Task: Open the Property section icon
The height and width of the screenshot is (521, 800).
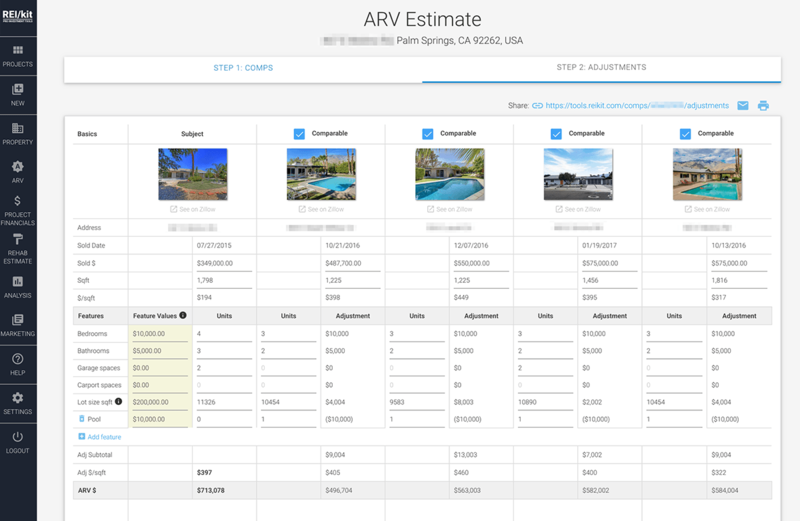Action: [18, 133]
